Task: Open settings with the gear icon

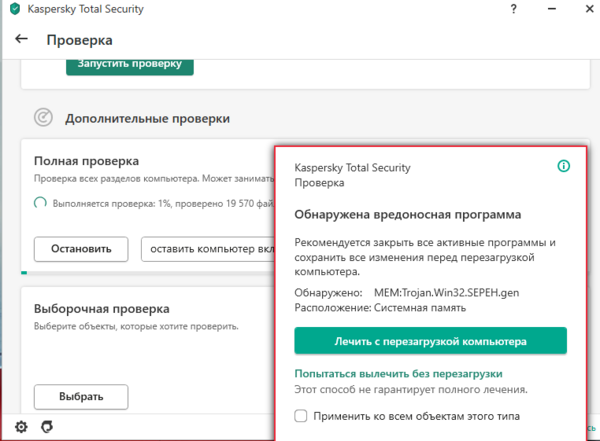Action: pos(21,427)
